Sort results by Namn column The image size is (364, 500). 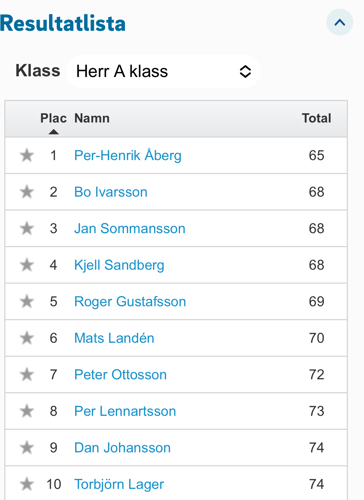[92, 118]
